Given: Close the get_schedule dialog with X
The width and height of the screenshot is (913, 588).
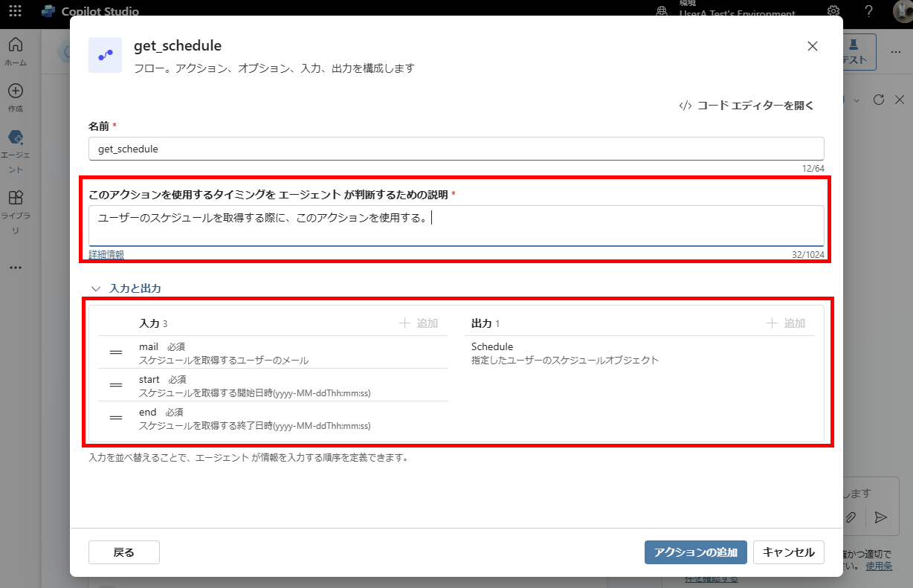Looking at the screenshot, I should tap(813, 46).
